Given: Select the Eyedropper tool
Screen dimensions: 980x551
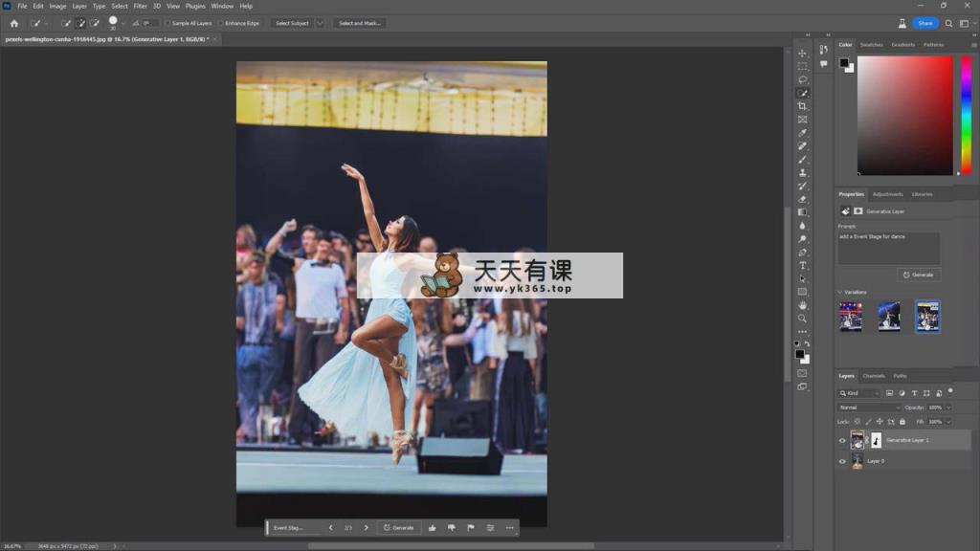Looking at the screenshot, I should coord(803,132).
